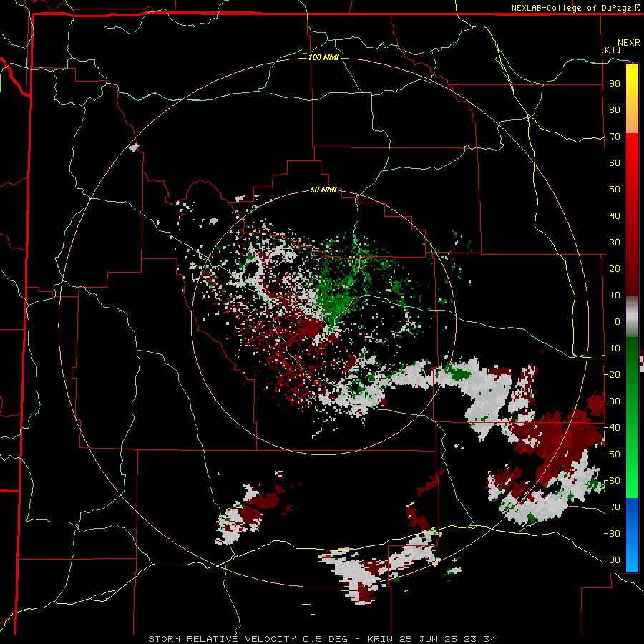Select the 0 value on velocity scale
This screenshot has height=644, width=644.
(x=618, y=322)
